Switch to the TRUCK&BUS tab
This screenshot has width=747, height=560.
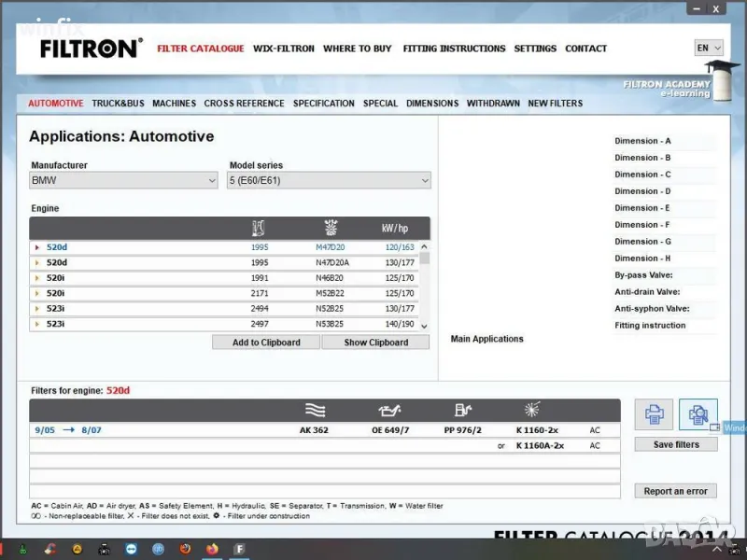pyautogui.click(x=118, y=104)
